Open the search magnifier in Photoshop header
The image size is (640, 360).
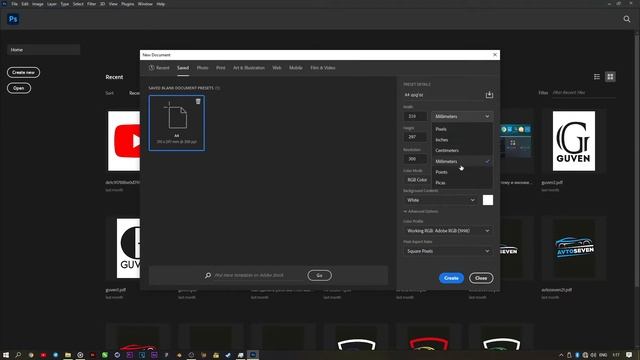(627, 19)
